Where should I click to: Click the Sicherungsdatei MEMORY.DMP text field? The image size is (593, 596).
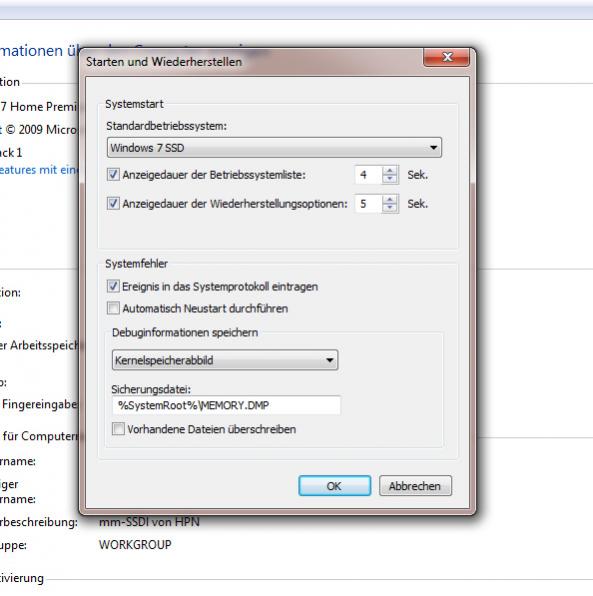pos(226,405)
